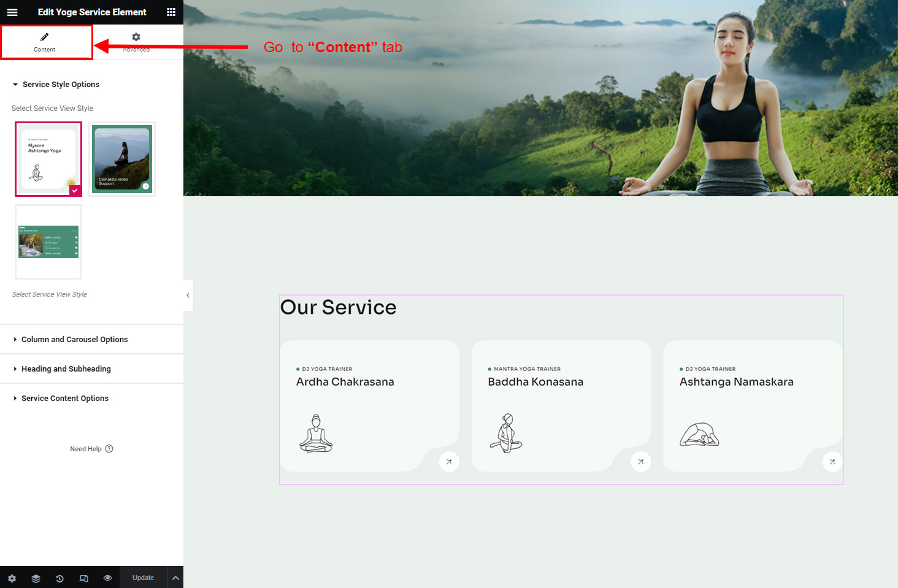
Task: Open the Navigator layers icon
Action: coord(36,578)
